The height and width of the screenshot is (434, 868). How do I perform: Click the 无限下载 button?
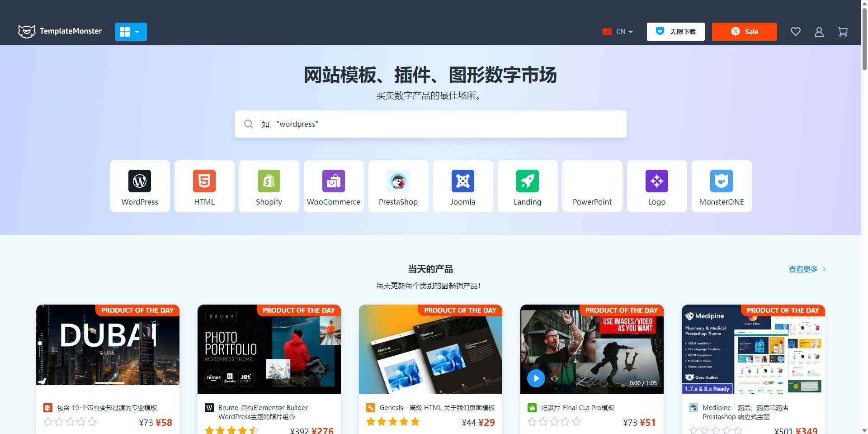[x=675, y=32]
